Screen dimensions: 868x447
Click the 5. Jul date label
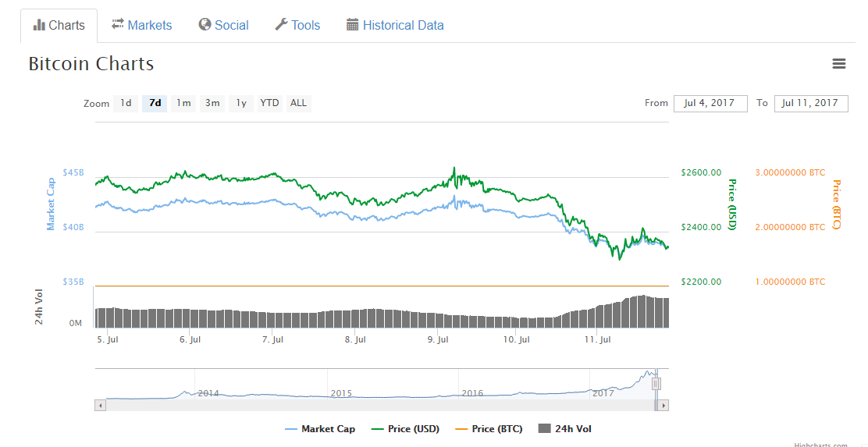point(108,339)
